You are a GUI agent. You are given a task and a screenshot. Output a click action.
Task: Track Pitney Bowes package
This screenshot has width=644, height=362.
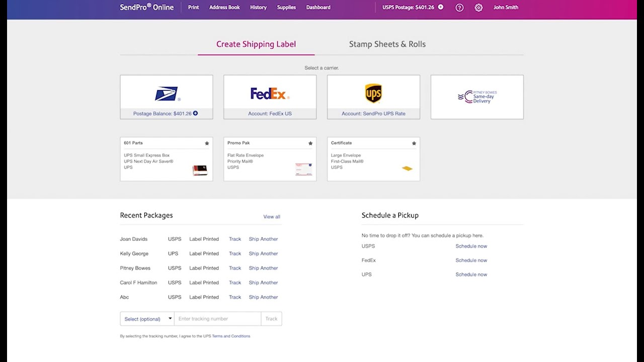coord(235,268)
